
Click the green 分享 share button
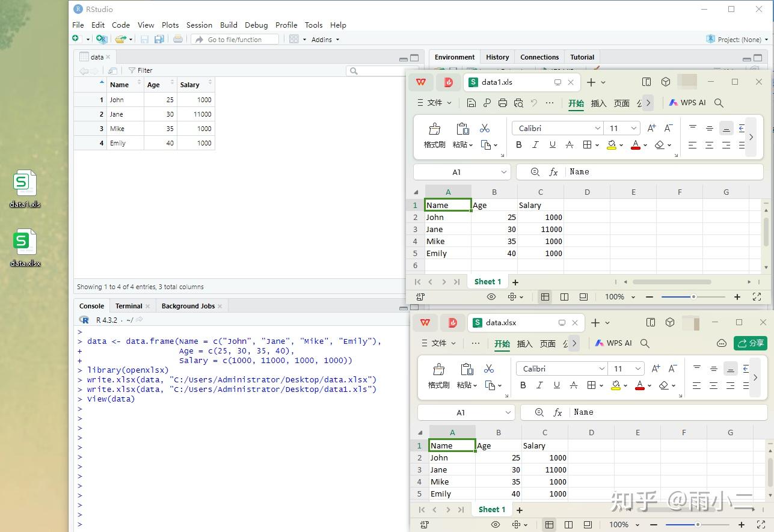point(750,343)
